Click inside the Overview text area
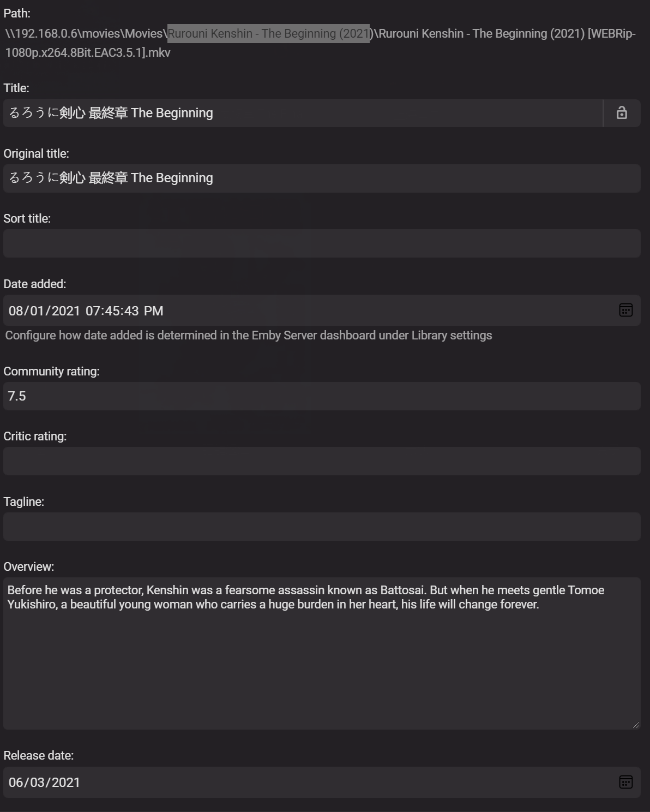 (322, 666)
